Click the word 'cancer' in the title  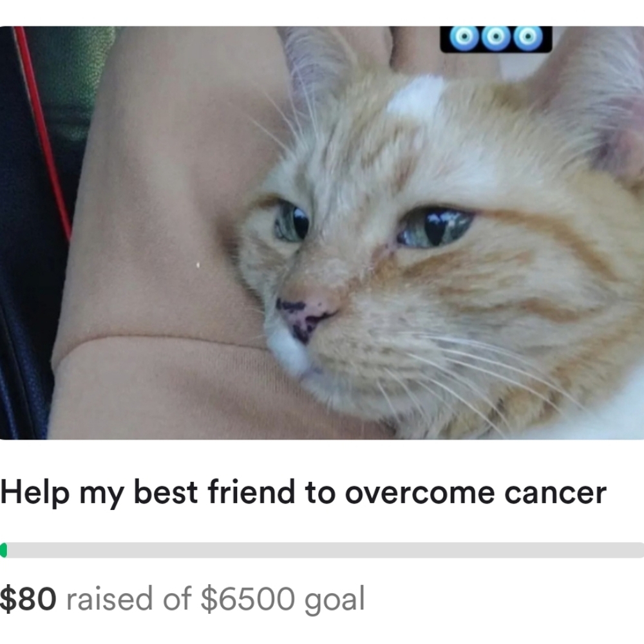tap(555, 493)
